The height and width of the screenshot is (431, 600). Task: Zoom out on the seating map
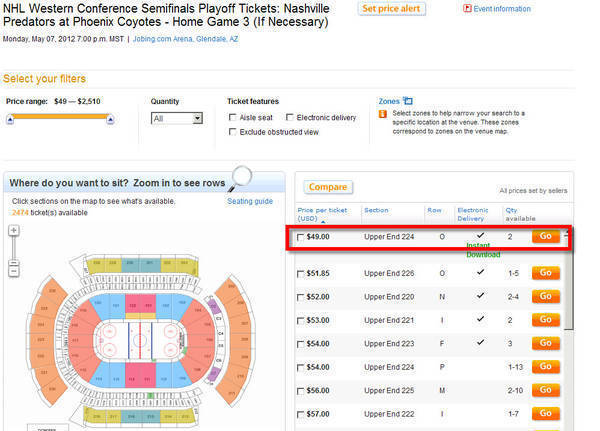point(14,272)
